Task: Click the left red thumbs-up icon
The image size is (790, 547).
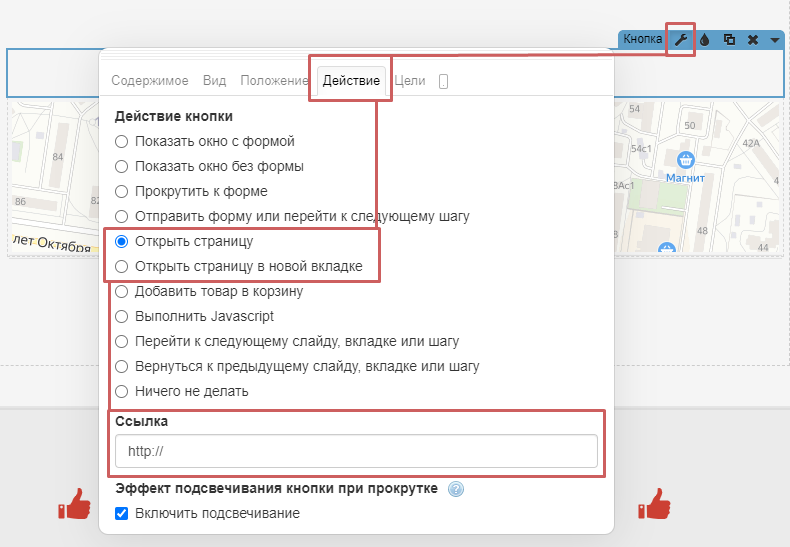Action: 74,505
